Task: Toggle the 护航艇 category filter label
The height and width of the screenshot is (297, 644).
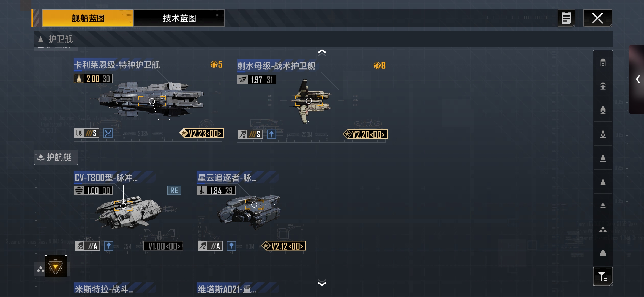Action: (x=56, y=157)
